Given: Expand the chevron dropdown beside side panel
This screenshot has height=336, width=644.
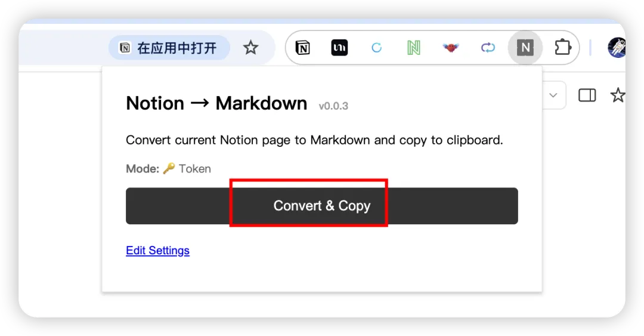Looking at the screenshot, I should point(553,95).
